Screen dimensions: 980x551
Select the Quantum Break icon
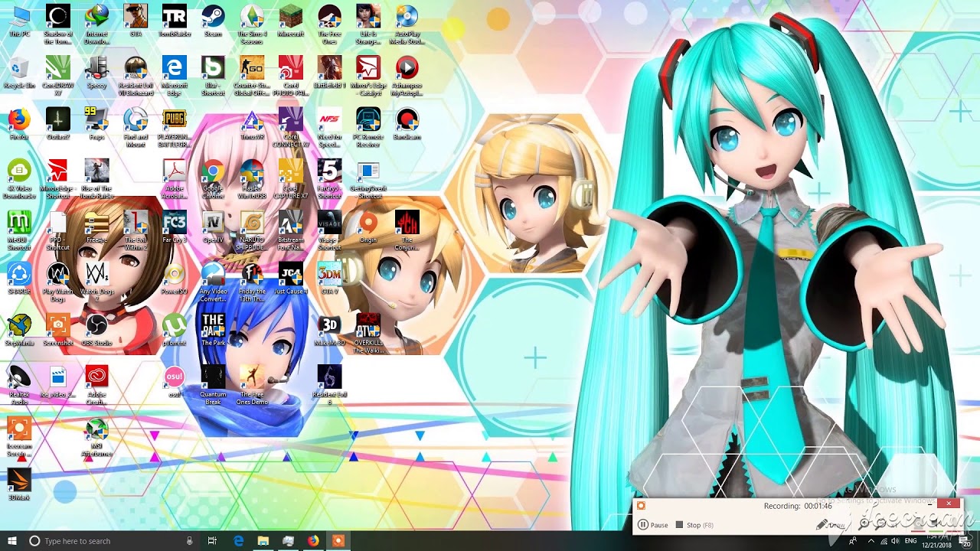click(213, 384)
